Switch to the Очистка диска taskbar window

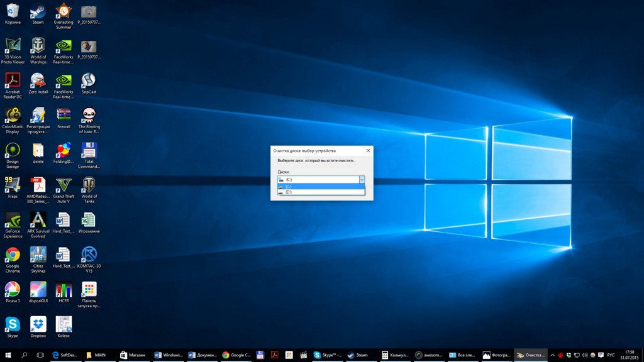point(531,354)
